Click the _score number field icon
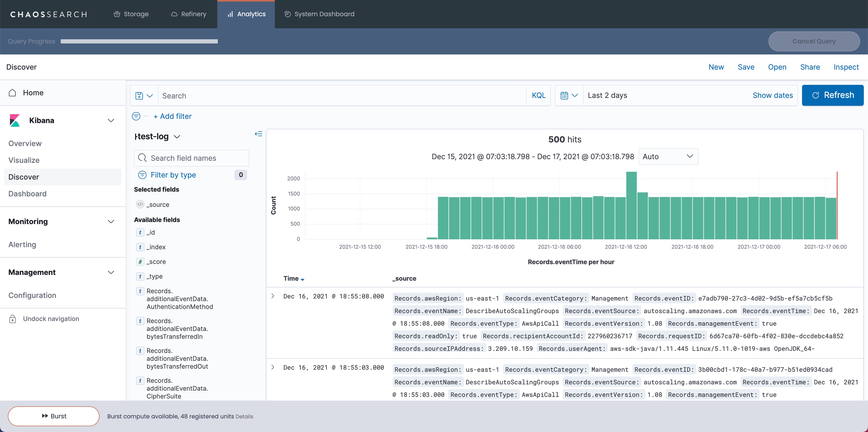868x432 pixels. pos(140,262)
